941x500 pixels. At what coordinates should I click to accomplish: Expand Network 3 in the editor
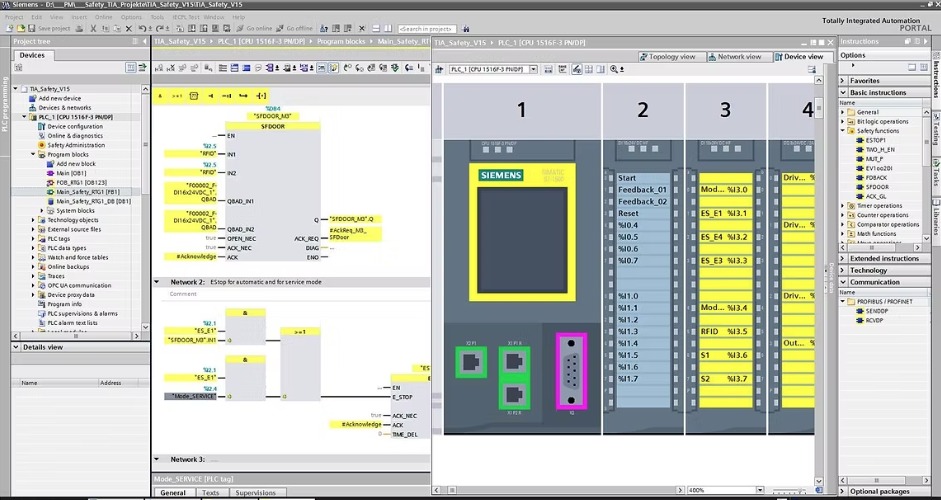(x=157, y=459)
